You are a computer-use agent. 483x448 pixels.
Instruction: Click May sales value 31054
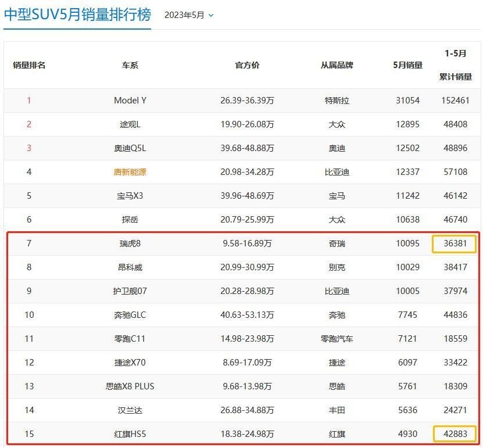(407, 101)
